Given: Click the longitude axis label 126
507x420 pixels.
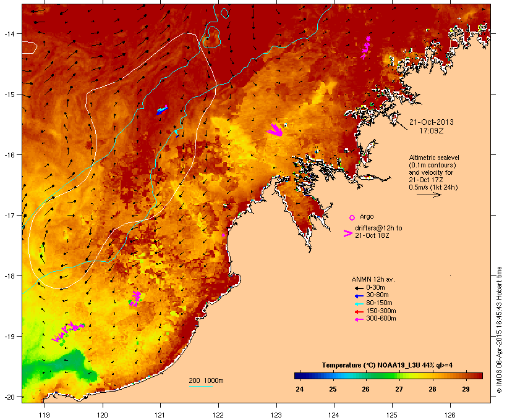Looking at the screenshot, I should tap(449, 415).
